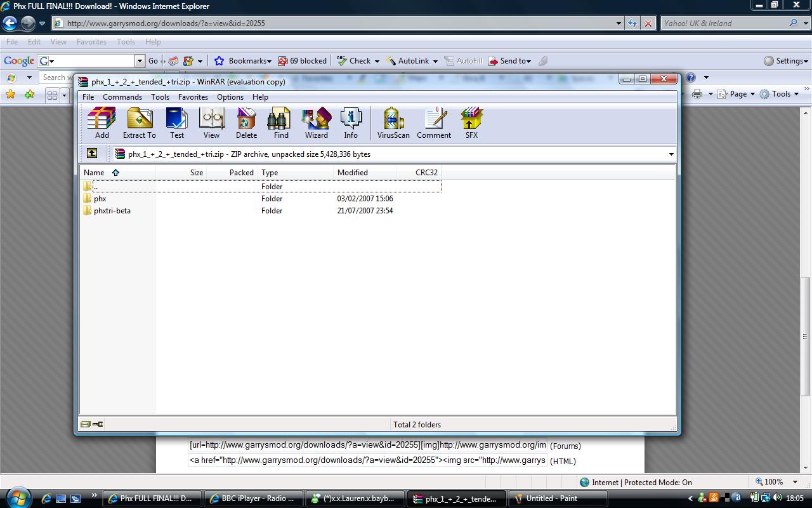Click the 69 blocked popup blocker button
Image resolution: width=812 pixels, height=508 pixels.
[x=303, y=61]
